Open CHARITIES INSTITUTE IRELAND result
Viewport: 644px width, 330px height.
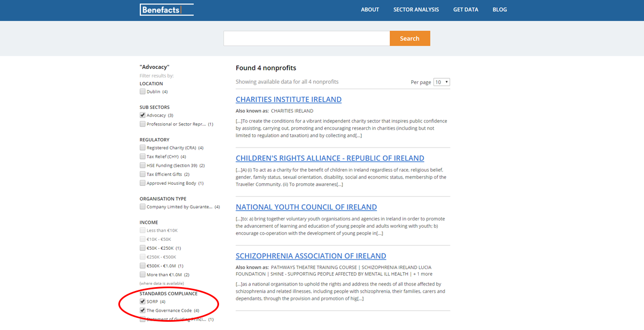point(288,100)
